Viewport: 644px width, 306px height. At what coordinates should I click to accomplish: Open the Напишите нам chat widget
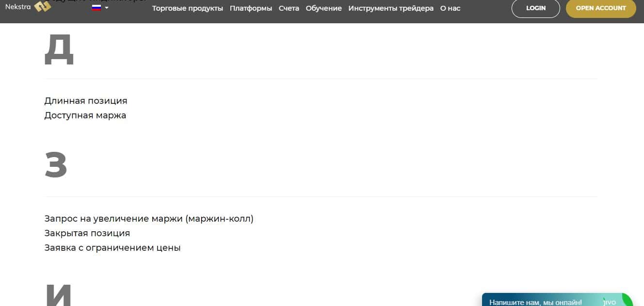(x=535, y=302)
